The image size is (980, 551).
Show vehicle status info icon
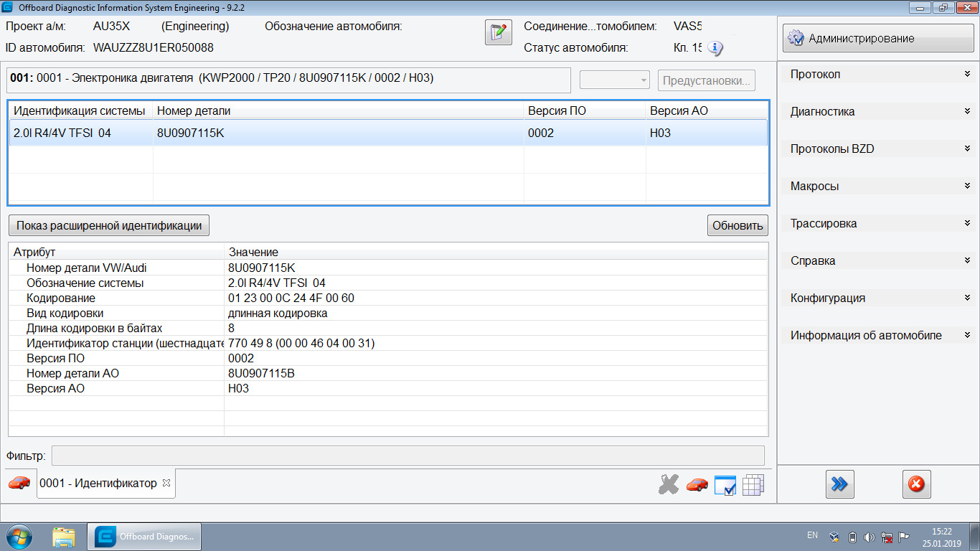(x=715, y=48)
